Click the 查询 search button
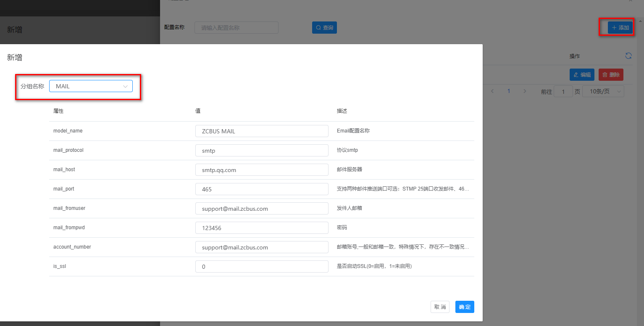Image resolution: width=644 pixels, height=326 pixels. pos(324,28)
